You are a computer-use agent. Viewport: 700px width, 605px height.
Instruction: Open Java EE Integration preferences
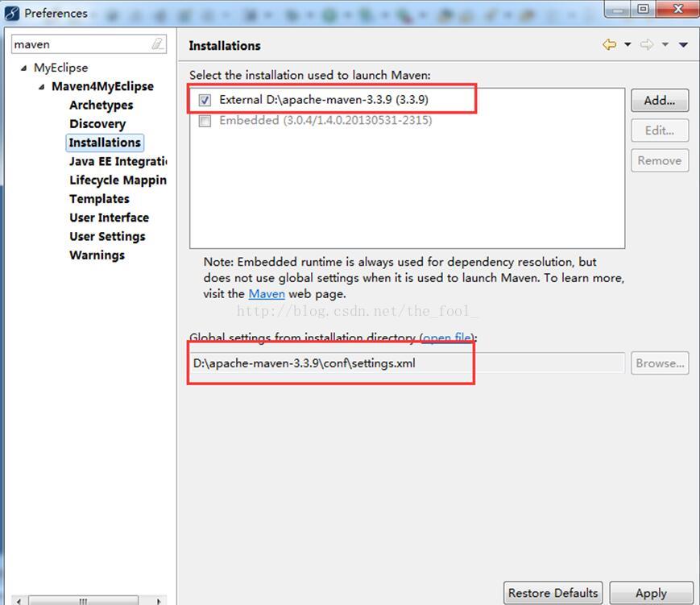pyautogui.click(x=118, y=161)
